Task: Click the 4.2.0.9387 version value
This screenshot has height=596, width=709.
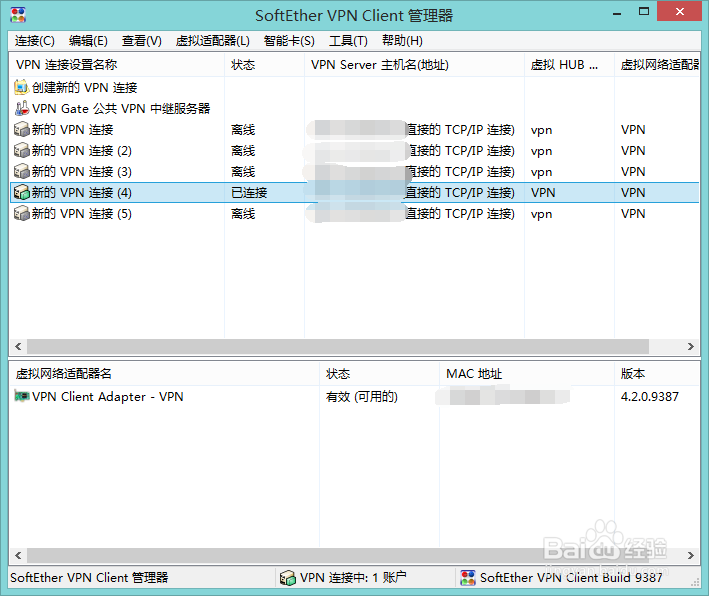Action: pyautogui.click(x=650, y=397)
